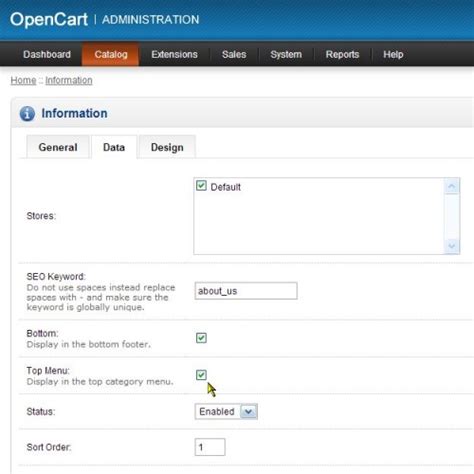
Task: Click Stores list scroll down arrow
Action: pyautogui.click(x=452, y=246)
